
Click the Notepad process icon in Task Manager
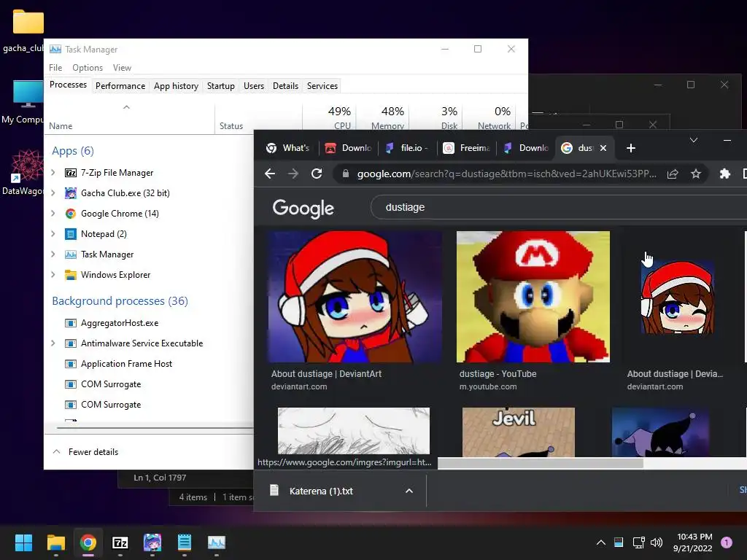[x=71, y=234]
